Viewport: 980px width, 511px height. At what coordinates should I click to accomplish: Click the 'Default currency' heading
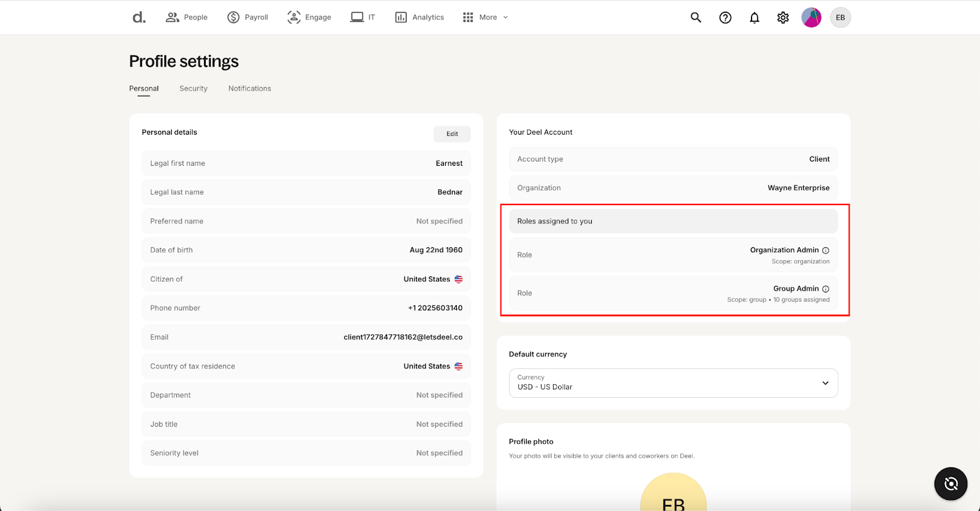[538, 354]
